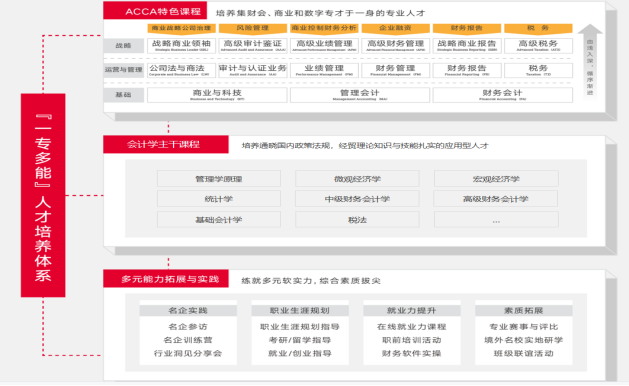This screenshot has width=629, height=386.
Task: Select the 管理学原理 course box
Action: [x=219, y=179]
